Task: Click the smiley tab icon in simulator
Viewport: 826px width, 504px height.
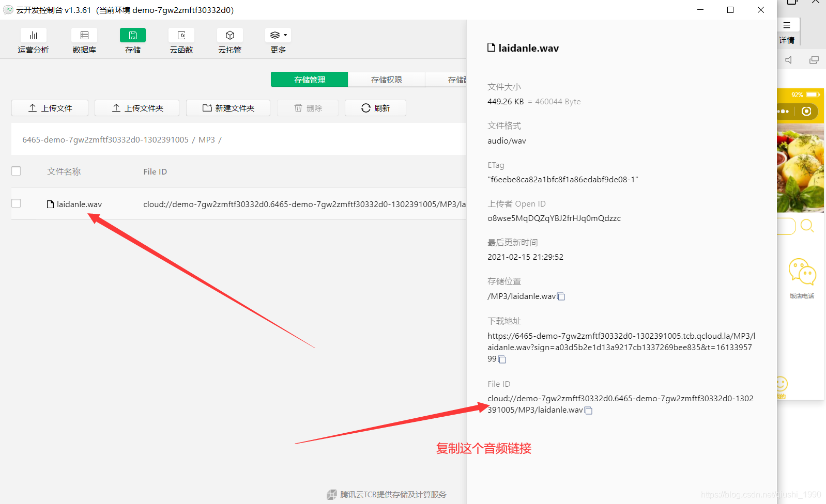Action: coord(781,384)
